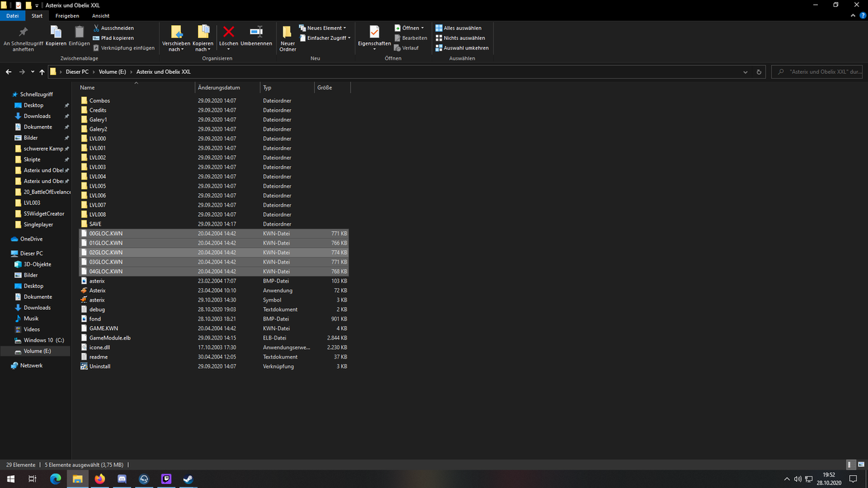Switch to the Start ribbon tab
868x488 pixels.
37,16
